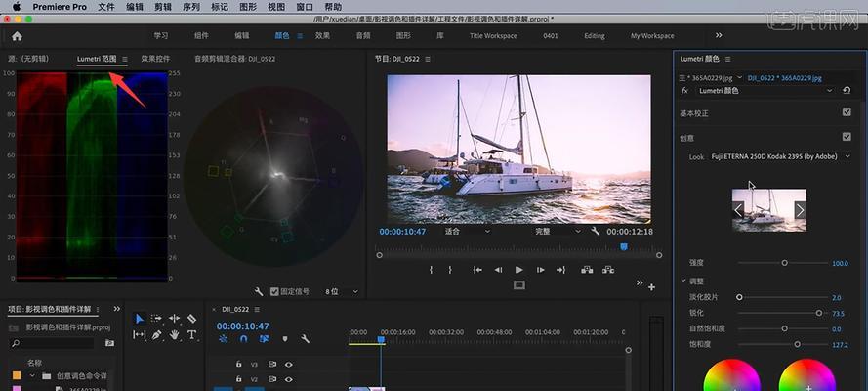Screen dimensions: 868x391
Task: Reset Lumetri Color effect
Action: 847,90
